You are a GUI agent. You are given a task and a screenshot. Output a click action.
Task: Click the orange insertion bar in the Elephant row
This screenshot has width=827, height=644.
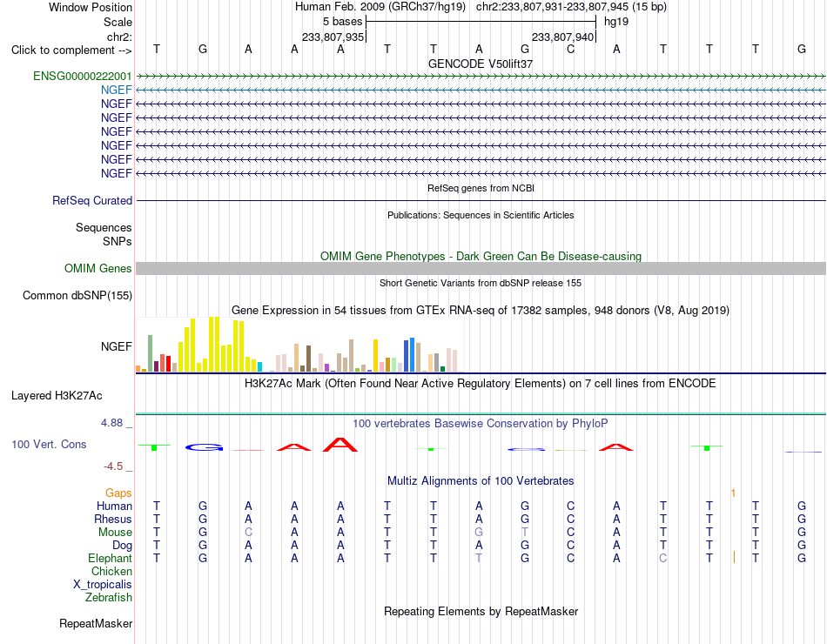734,557
